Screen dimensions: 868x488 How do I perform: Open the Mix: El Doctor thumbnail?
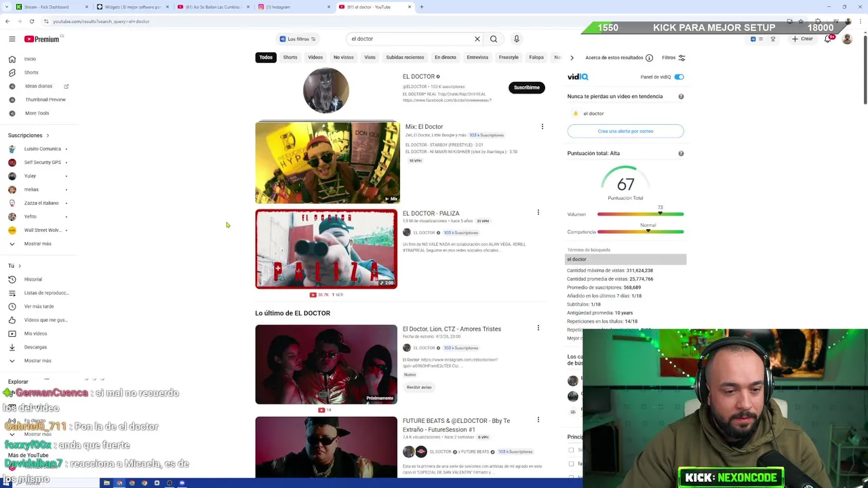click(x=328, y=163)
